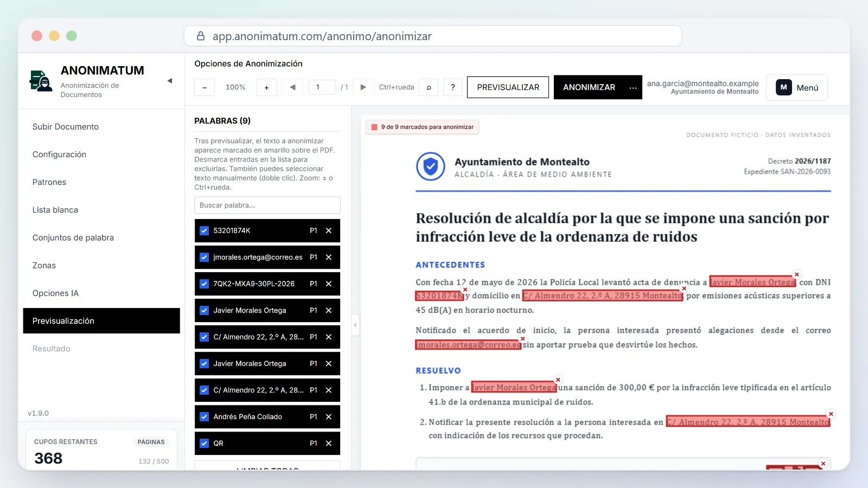Click the 9 de 9 marcados badge
The width and height of the screenshot is (868, 488).
click(422, 127)
